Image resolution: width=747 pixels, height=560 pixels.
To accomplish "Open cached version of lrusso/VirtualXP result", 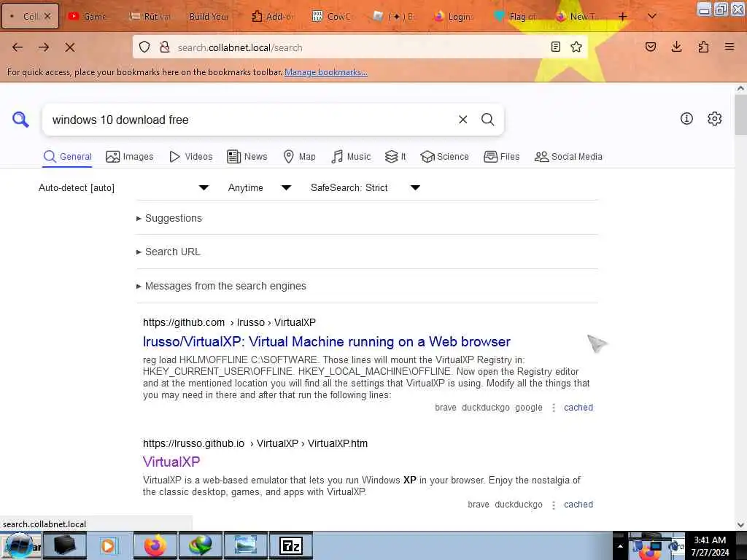I will (x=578, y=408).
